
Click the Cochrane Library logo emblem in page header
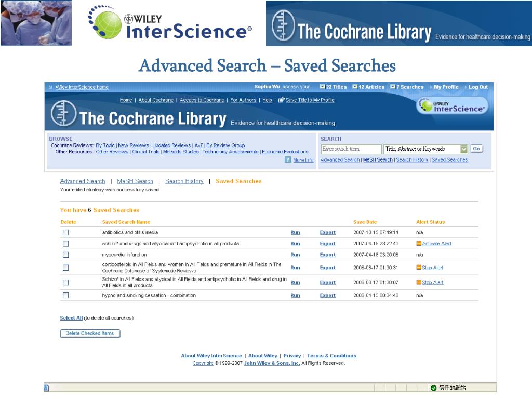[64, 113]
